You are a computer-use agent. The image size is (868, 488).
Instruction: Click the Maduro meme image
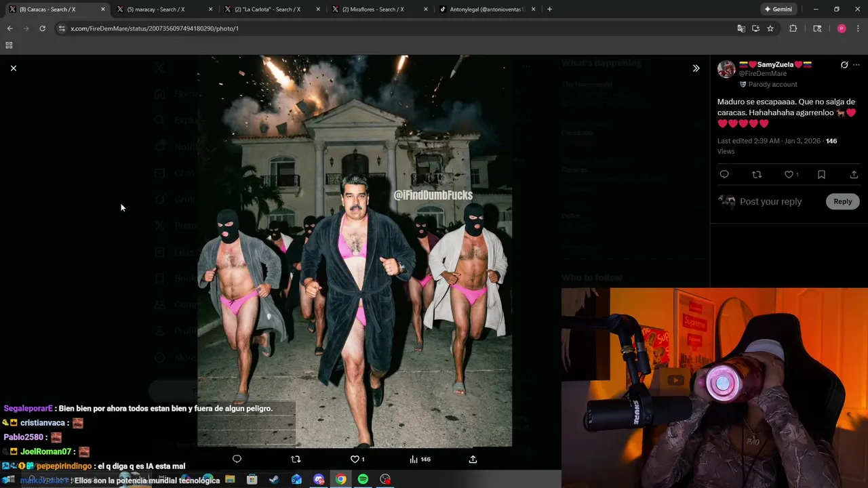(355, 251)
